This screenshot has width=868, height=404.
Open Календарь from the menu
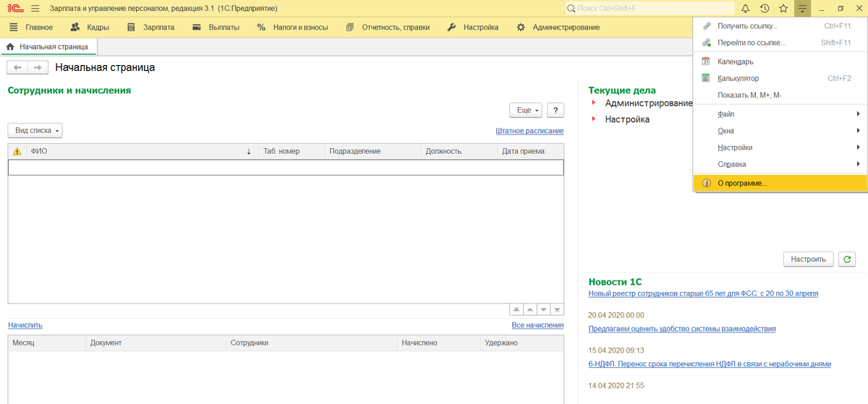780,61
